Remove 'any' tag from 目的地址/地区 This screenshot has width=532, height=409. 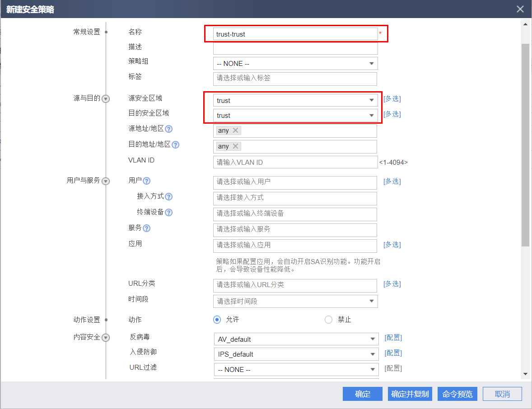[x=235, y=146]
